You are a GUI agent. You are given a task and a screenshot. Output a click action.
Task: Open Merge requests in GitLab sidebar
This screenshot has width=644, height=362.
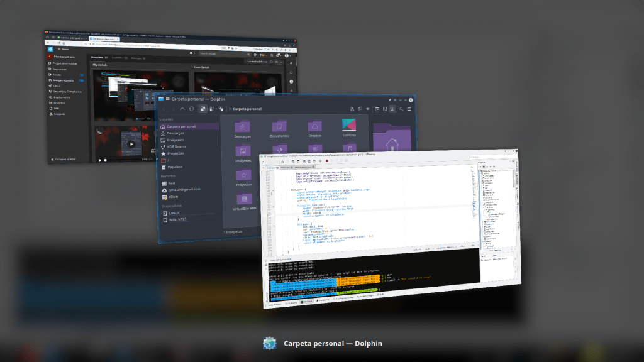click(x=63, y=80)
